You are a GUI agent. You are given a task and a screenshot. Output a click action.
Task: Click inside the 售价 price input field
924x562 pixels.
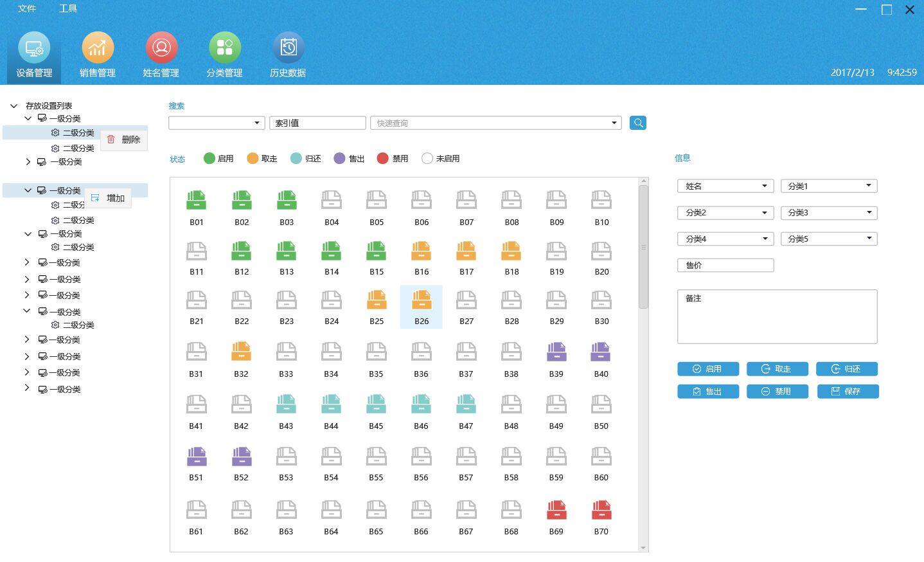725,264
